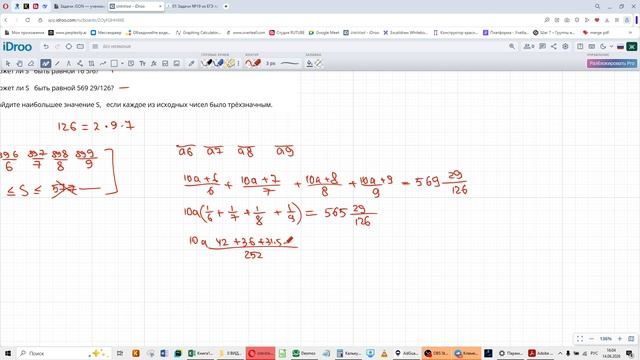Click the 136% zoom level value
The width and height of the screenshot is (640, 360).
[x=605, y=339]
